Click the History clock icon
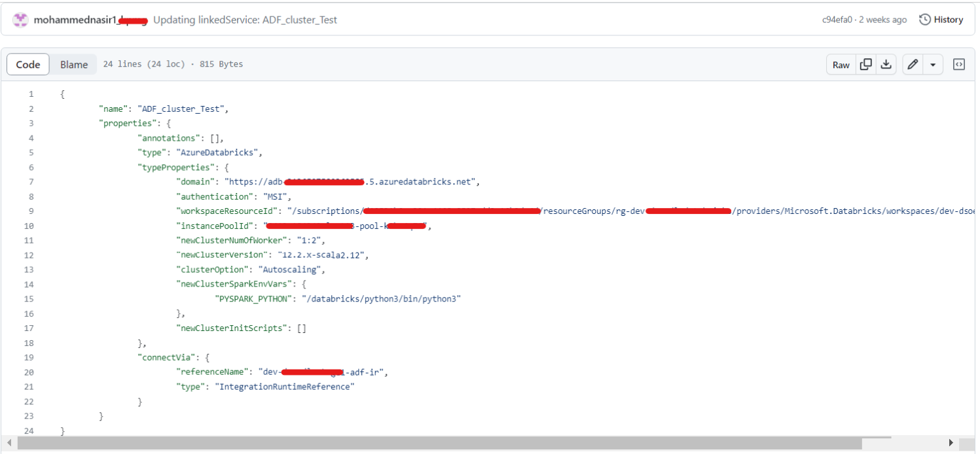980x454 pixels. click(x=924, y=20)
